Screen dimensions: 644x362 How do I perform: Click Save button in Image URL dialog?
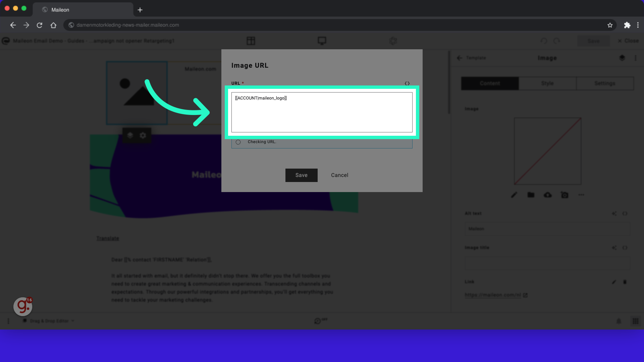301,175
